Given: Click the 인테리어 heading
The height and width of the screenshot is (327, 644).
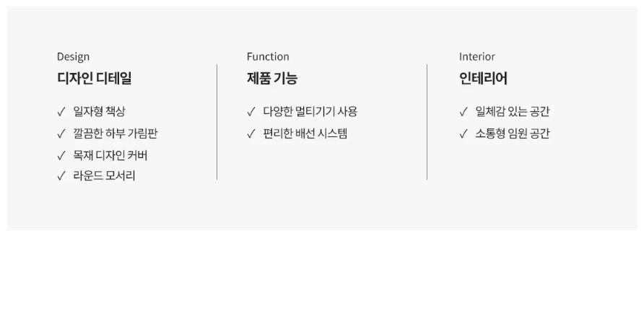Looking at the screenshot, I should [x=483, y=78].
